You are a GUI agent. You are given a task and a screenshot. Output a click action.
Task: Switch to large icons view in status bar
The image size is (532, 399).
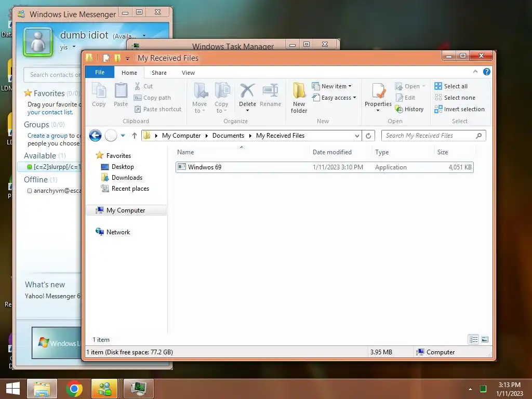coord(485,339)
